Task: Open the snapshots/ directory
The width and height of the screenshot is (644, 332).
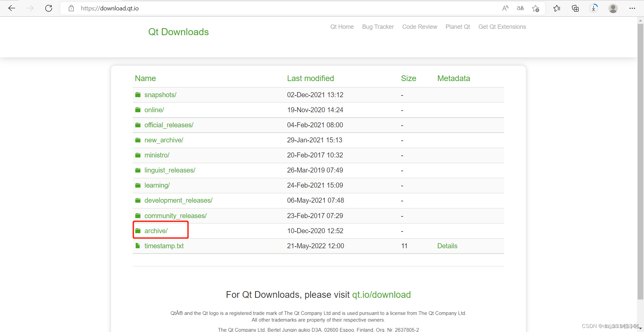Action: pyautogui.click(x=160, y=95)
